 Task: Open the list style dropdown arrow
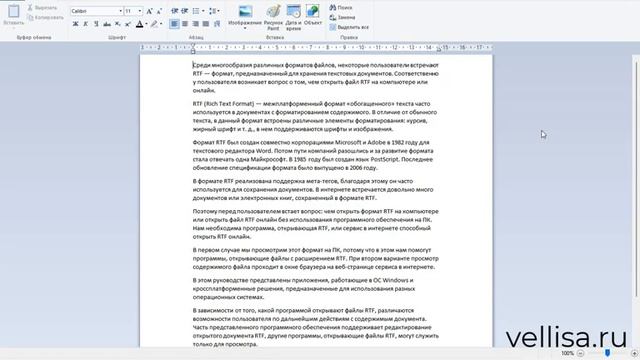(x=203, y=11)
